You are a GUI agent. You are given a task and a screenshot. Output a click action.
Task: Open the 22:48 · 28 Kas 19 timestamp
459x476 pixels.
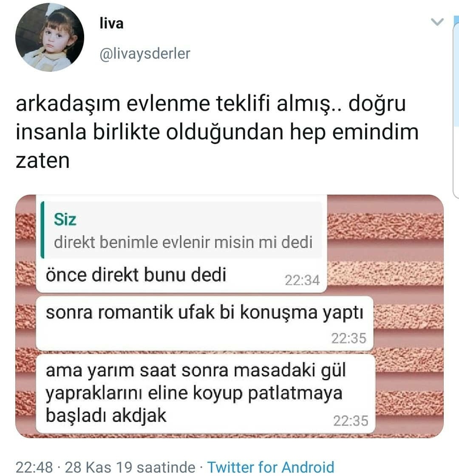[x=106, y=467]
